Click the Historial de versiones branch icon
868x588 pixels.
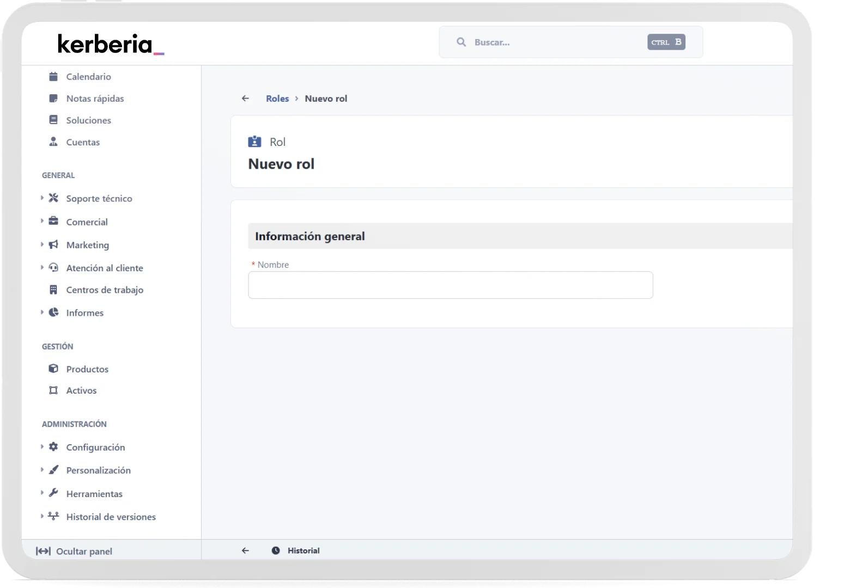(x=53, y=516)
